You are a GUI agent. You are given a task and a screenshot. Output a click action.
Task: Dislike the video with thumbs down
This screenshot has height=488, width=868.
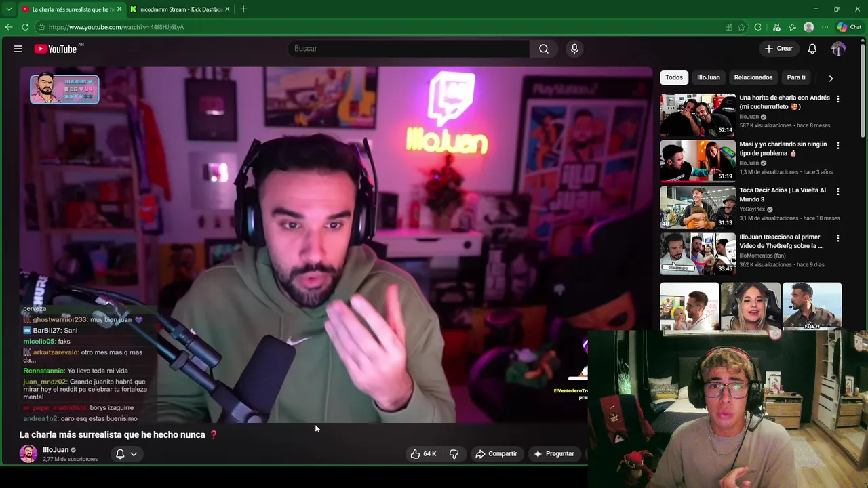[x=454, y=454]
